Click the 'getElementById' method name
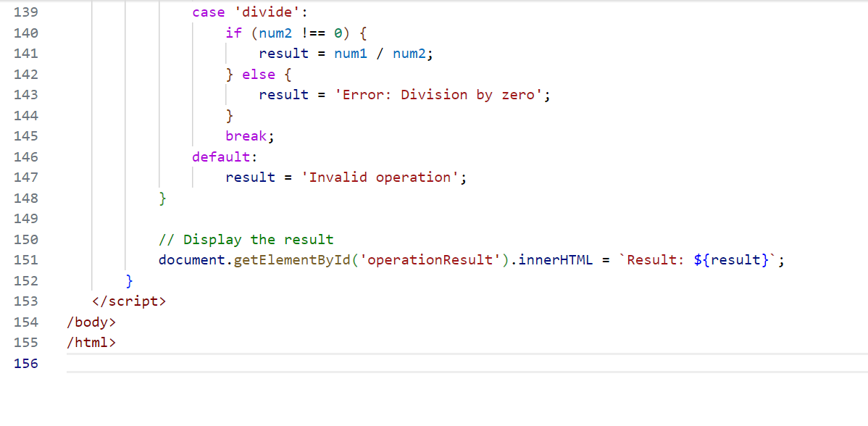Image resolution: width=868 pixels, height=426 pixels. click(292, 260)
